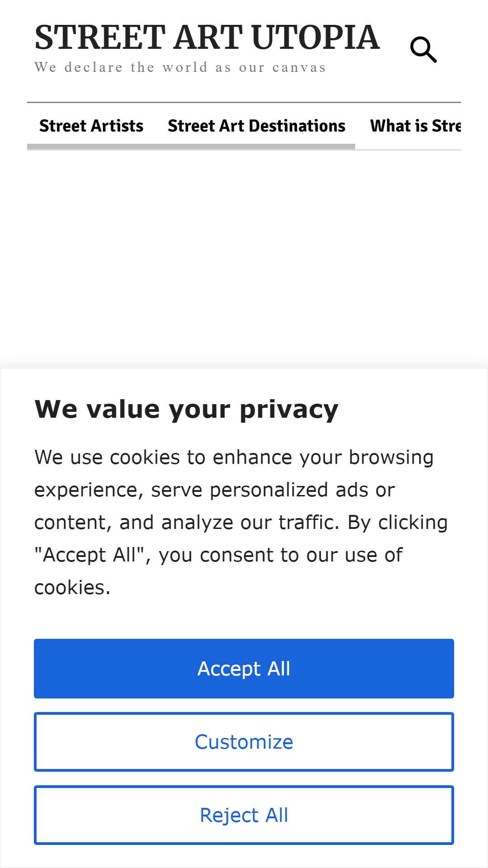
Task: Go to the STREET ART UTOPIA homepage title
Action: coord(207,38)
